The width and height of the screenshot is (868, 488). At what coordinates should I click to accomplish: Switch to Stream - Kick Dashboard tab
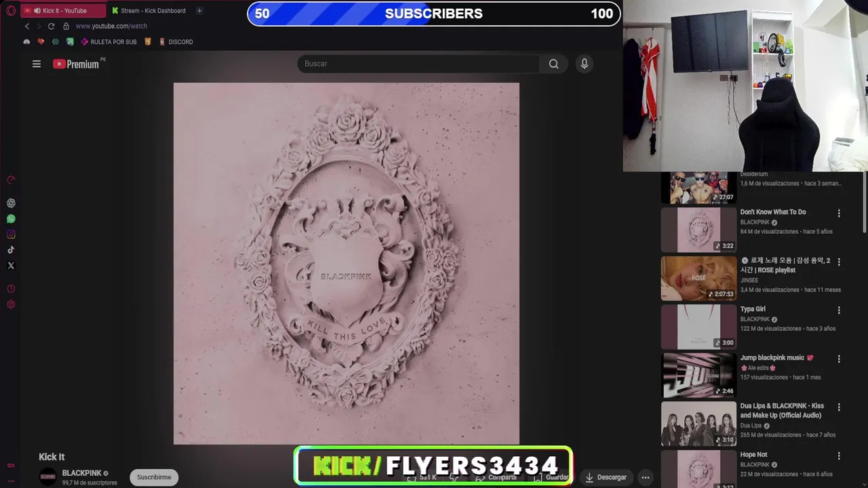click(x=149, y=11)
